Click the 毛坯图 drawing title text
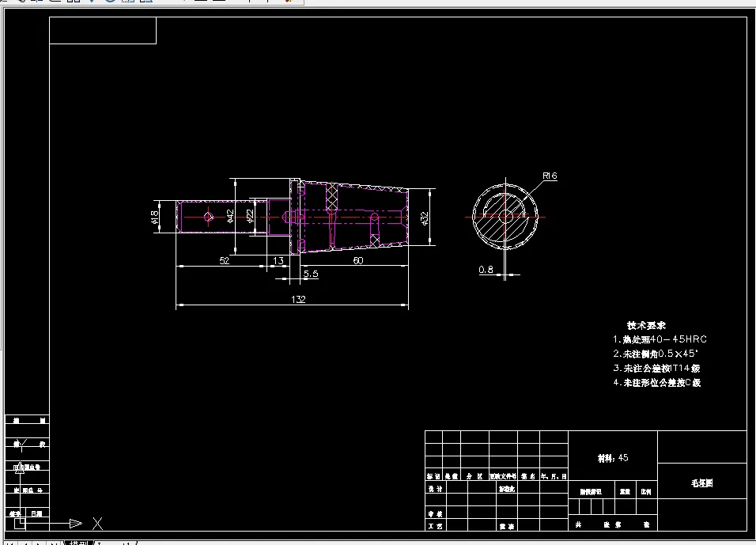Viewport: 756px width, 545px height. [x=702, y=483]
